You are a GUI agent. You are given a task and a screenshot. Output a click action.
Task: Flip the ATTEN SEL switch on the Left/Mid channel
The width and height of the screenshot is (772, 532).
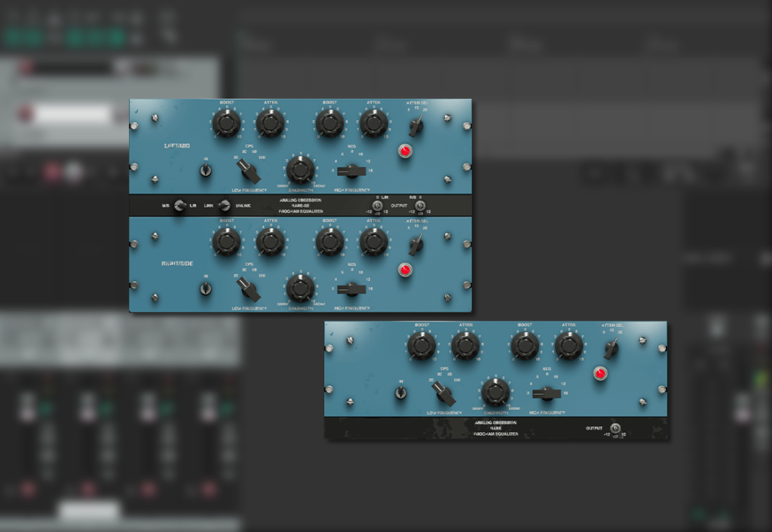[415, 127]
